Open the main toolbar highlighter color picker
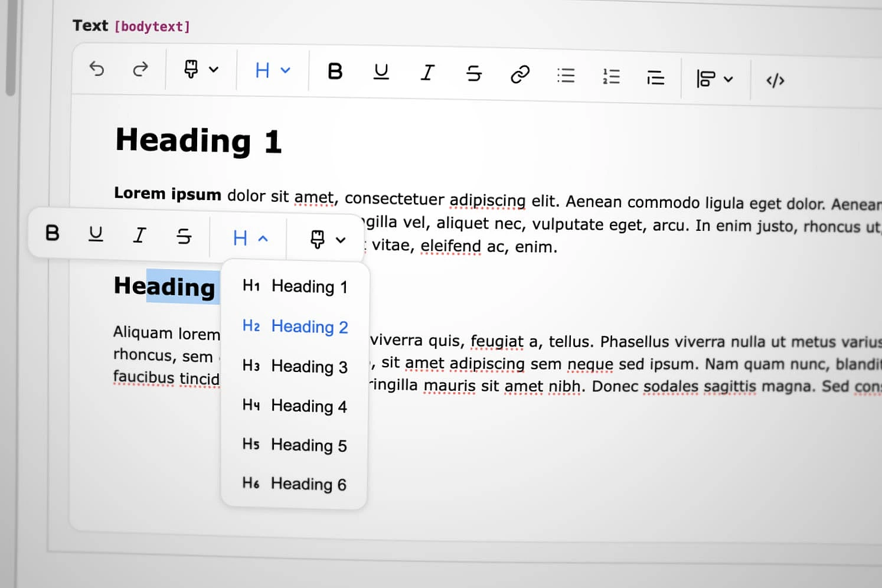The height and width of the screenshot is (588, 882). tap(201, 70)
